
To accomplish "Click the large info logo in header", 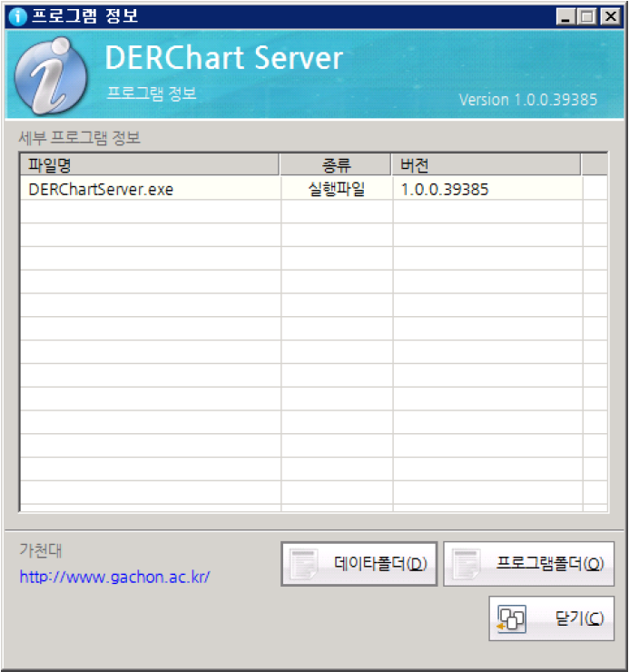I will pyautogui.click(x=50, y=76).
